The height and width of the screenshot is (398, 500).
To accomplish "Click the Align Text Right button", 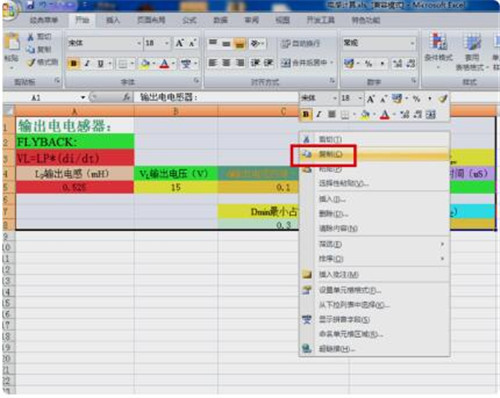I will coord(240,63).
